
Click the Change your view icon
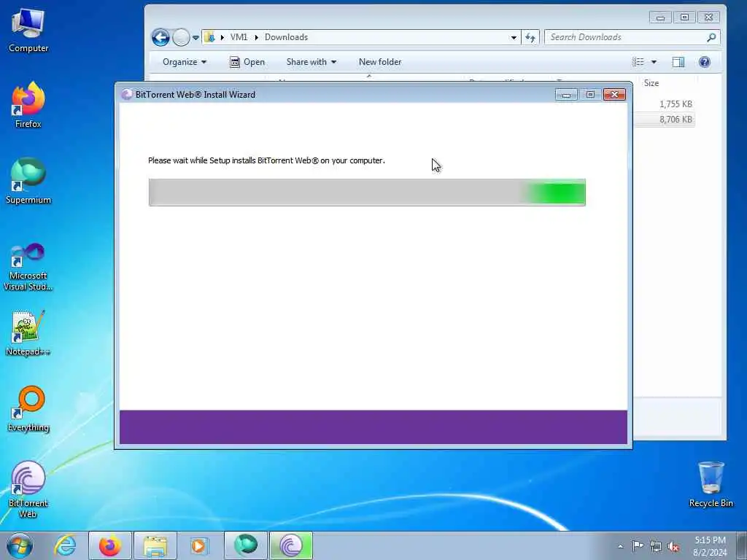click(x=638, y=62)
